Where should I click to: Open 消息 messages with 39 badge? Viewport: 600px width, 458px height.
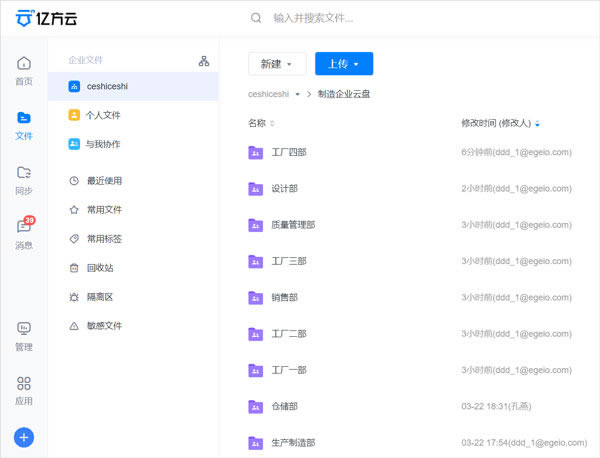(24, 233)
